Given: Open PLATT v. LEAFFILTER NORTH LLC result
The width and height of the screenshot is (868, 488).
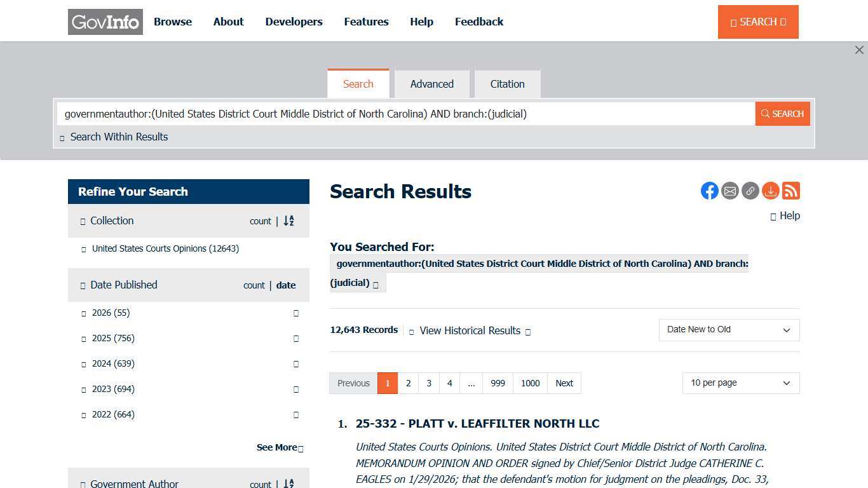Looking at the screenshot, I should coord(477,423).
